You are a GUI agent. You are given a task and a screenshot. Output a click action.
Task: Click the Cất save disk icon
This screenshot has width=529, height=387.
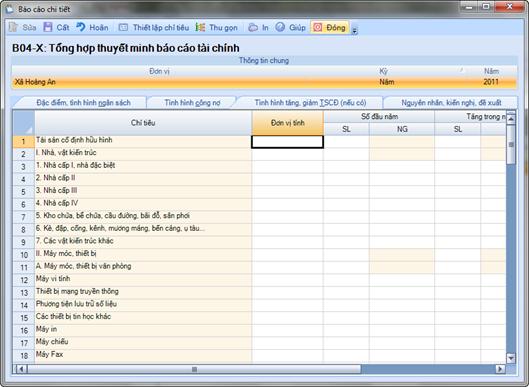[48, 27]
